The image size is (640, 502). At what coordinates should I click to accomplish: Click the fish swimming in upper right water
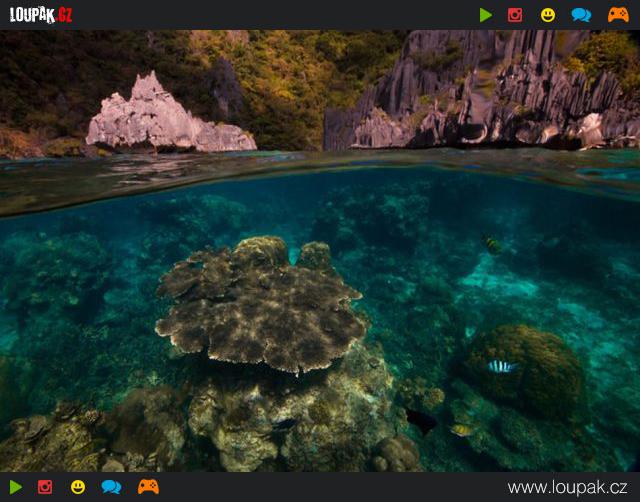click(x=491, y=243)
